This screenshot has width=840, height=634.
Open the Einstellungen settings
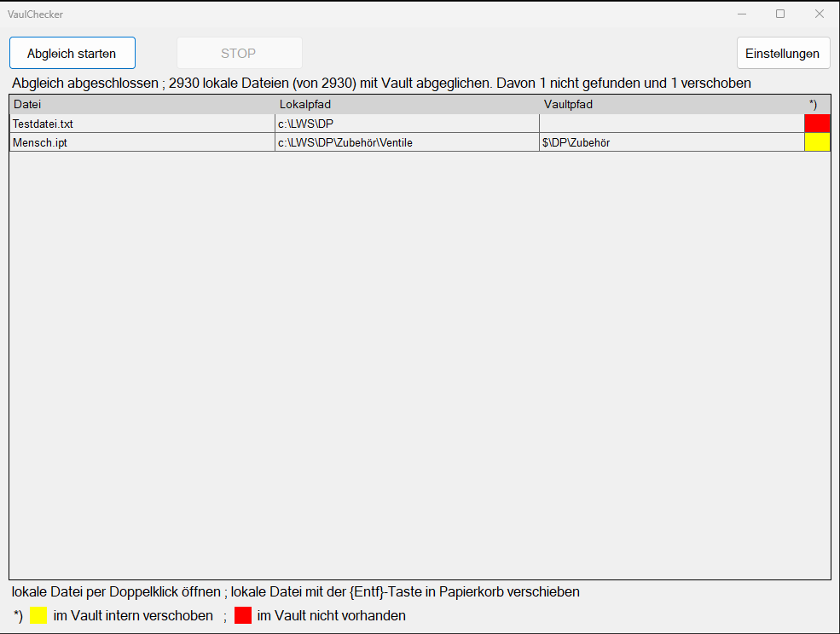point(783,53)
